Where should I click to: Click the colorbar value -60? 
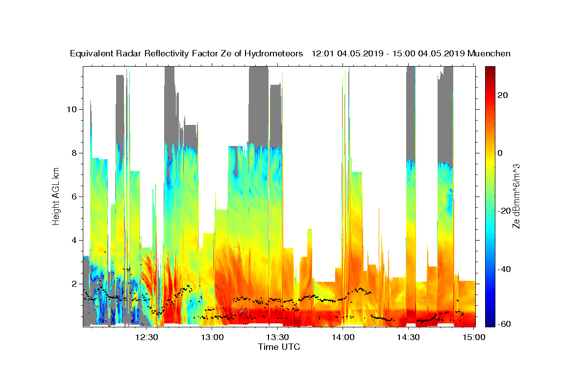click(x=505, y=324)
